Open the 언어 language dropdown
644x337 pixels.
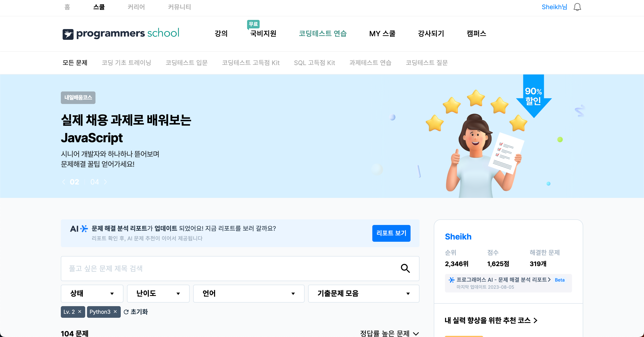coord(248,293)
